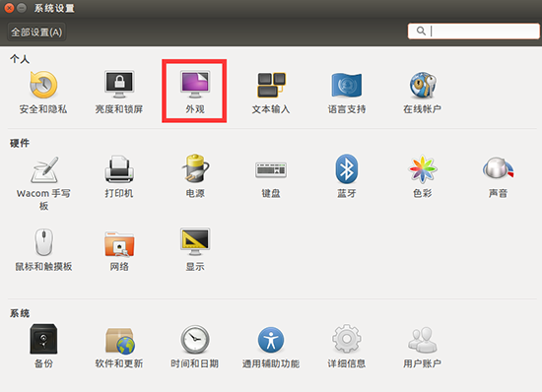The height and width of the screenshot is (392, 542).
Task: Open 电源 power settings
Action: (x=195, y=176)
